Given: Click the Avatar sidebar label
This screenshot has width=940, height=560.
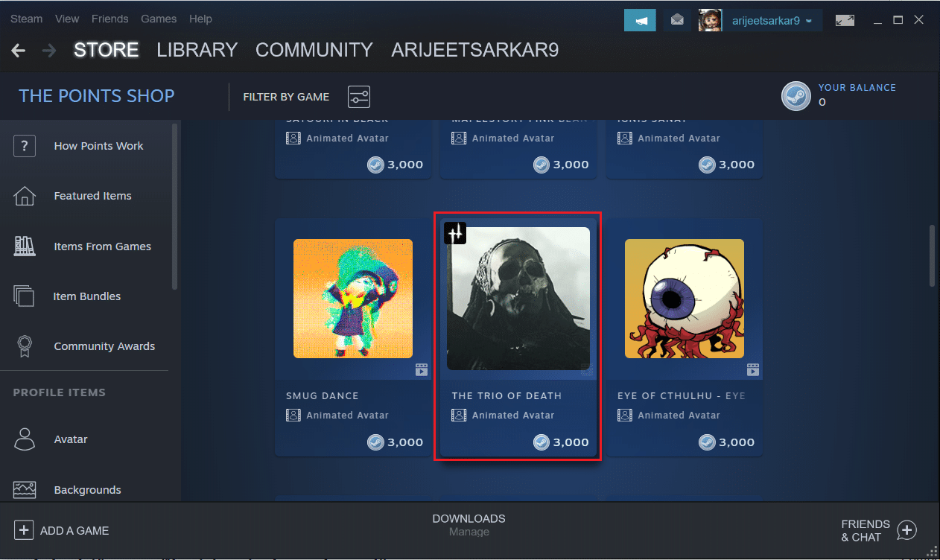Looking at the screenshot, I should (x=71, y=439).
